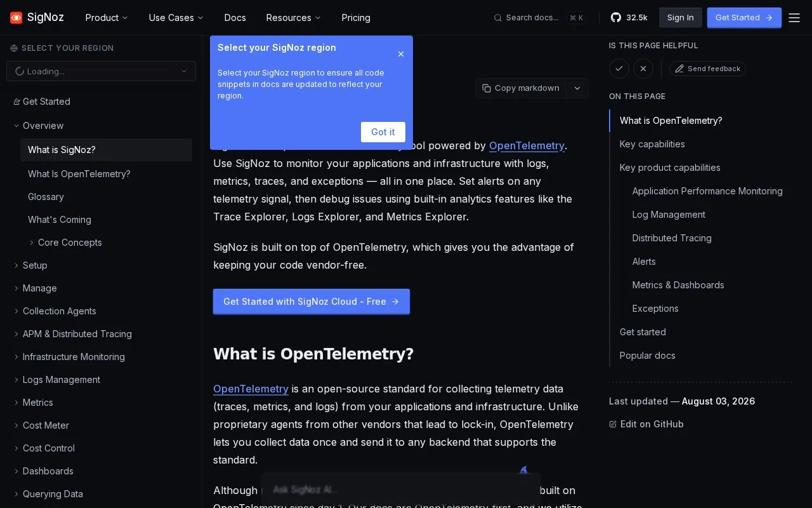Open the Copy markdown dropdown arrow
This screenshot has height=508, width=812.
point(577,88)
